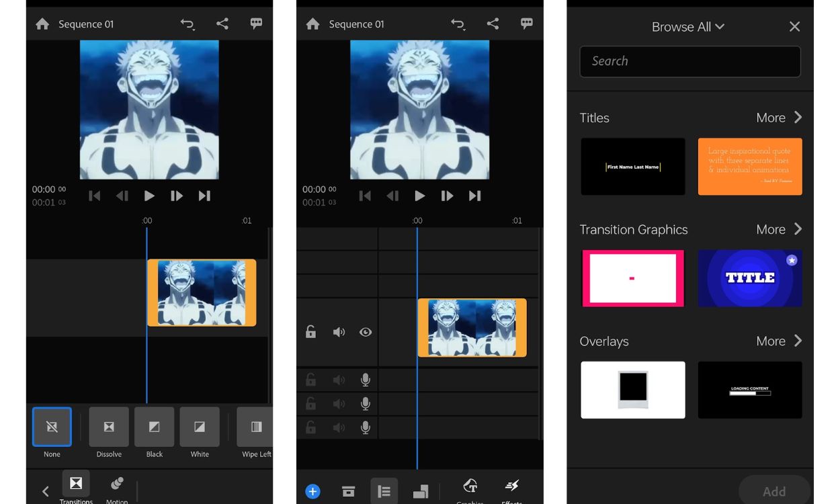Hide the video track with the eye toggle
Screen dimensions: 840x504
coord(365,331)
